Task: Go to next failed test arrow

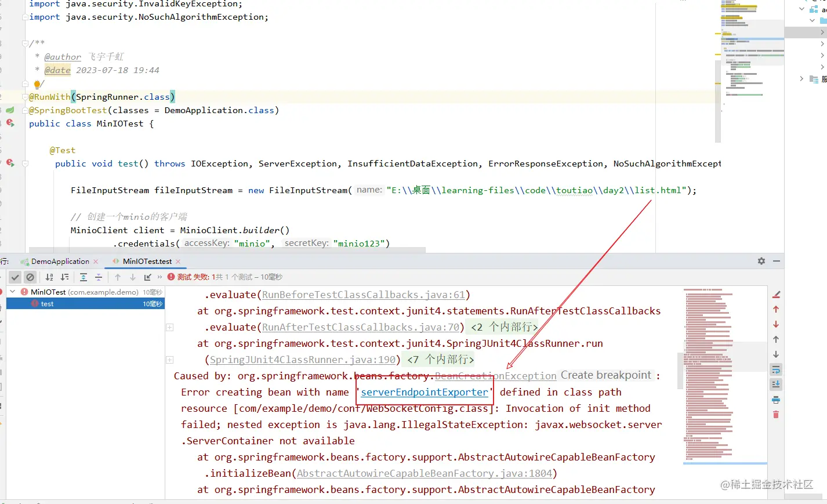Action: click(133, 277)
